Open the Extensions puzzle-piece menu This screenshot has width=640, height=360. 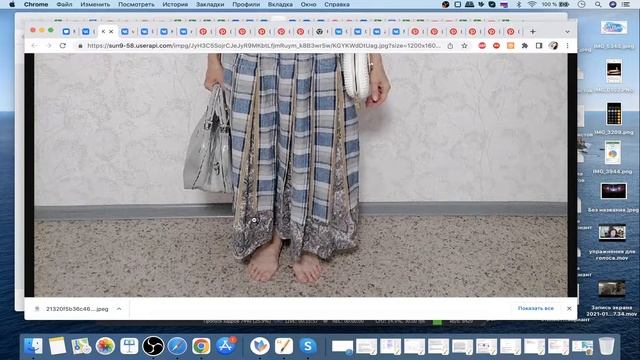525,46
